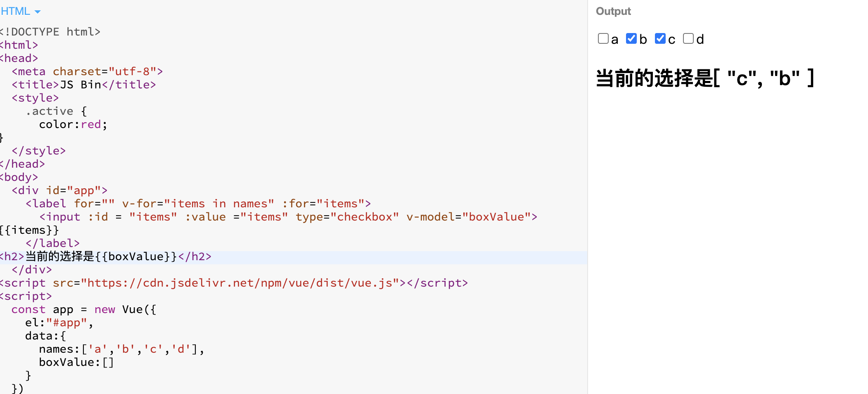Click the heading showing [ "c", "b" ]

coord(705,78)
